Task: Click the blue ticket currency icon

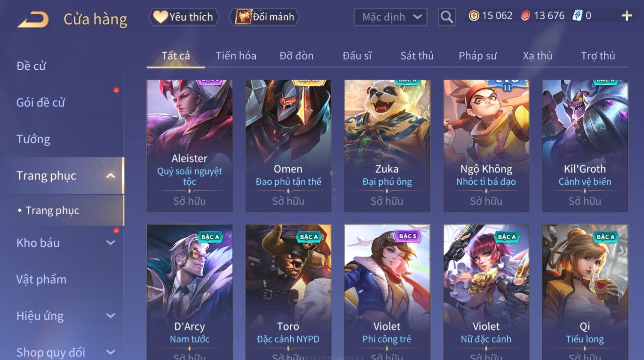Action: [x=577, y=16]
